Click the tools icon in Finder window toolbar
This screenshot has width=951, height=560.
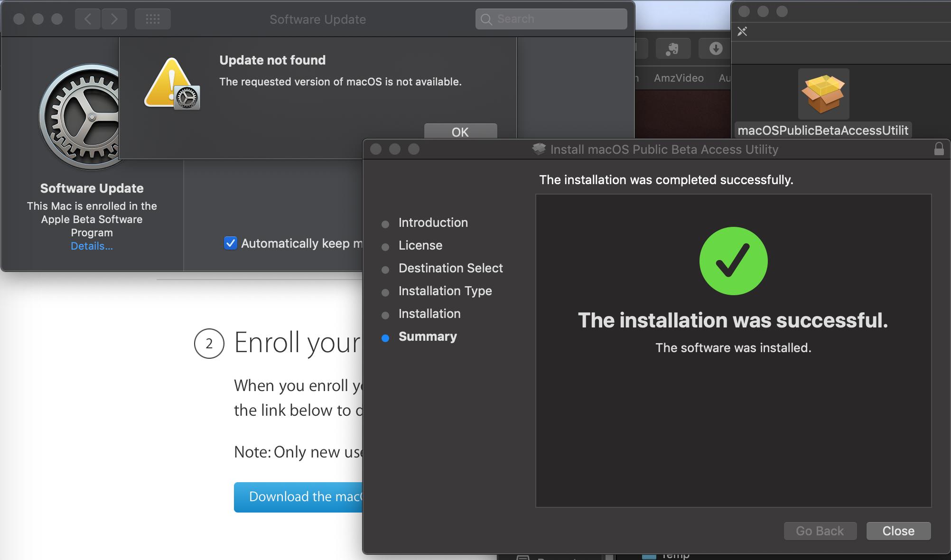click(742, 31)
